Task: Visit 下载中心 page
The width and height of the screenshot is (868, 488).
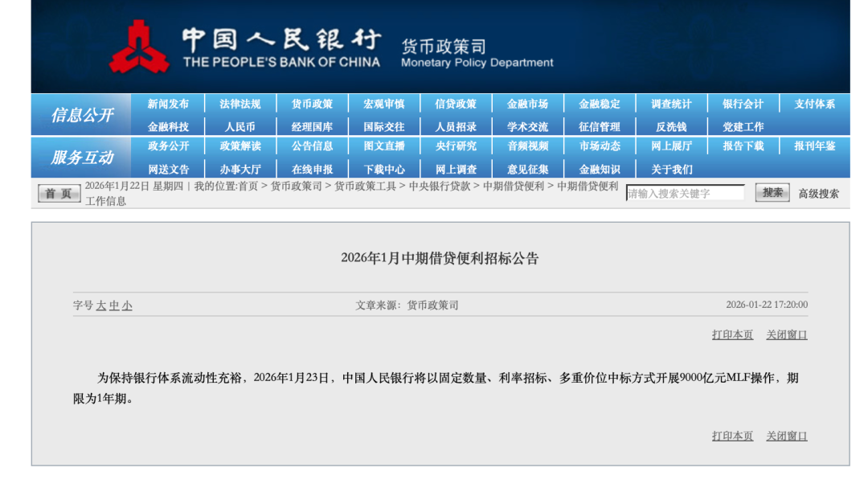Action: 384,170
